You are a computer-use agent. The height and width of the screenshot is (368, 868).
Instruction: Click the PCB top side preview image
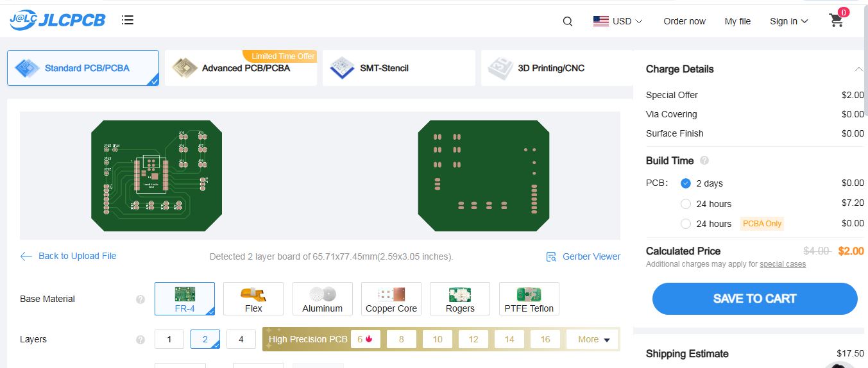click(157, 176)
